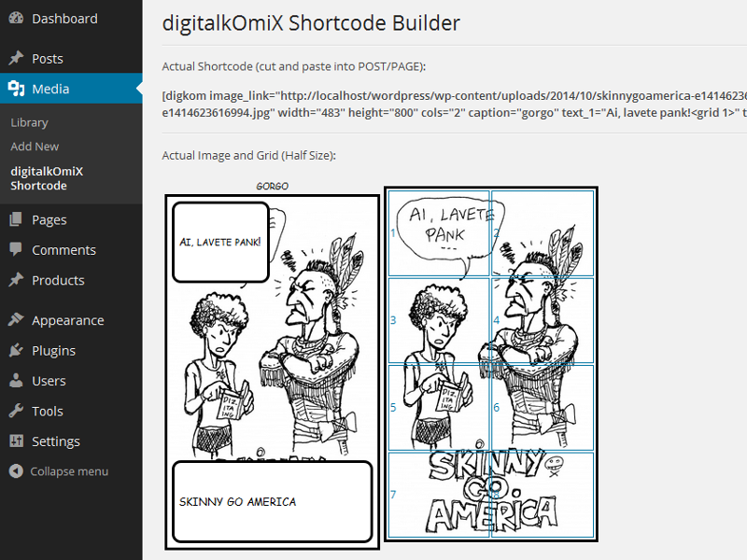Open the Users menu
Screen dimensions: 747x560
(49, 381)
